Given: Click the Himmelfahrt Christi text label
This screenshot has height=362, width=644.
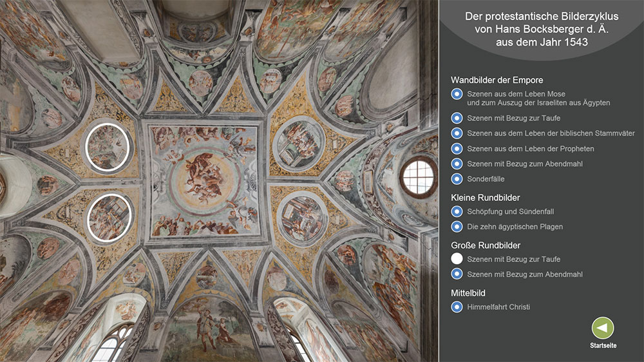Looking at the screenshot, I should click(498, 307).
